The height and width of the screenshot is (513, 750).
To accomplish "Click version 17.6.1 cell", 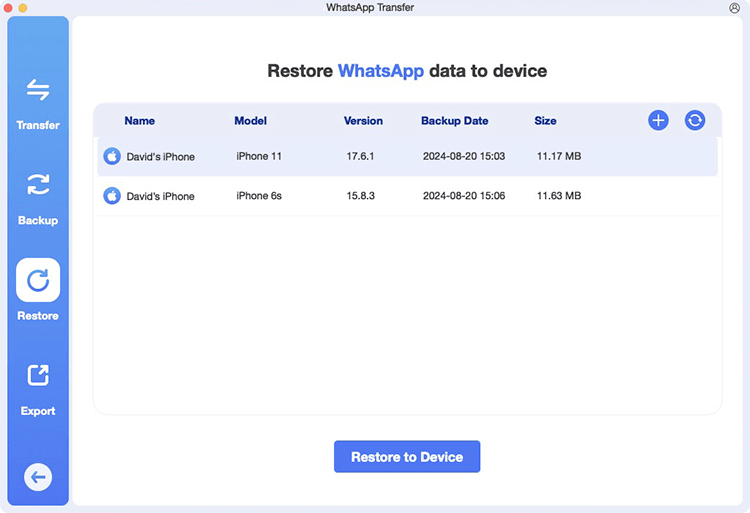I will point(360,156).
